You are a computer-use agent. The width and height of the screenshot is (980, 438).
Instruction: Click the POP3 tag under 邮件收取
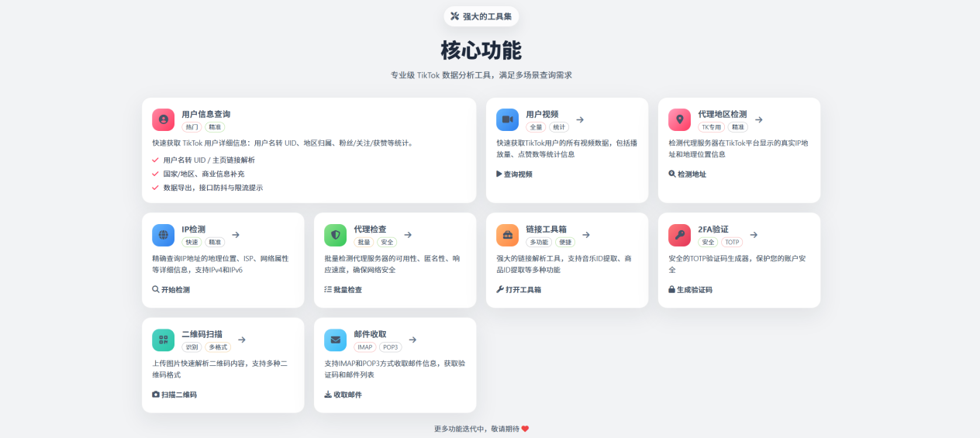click(x=391, y=347)
